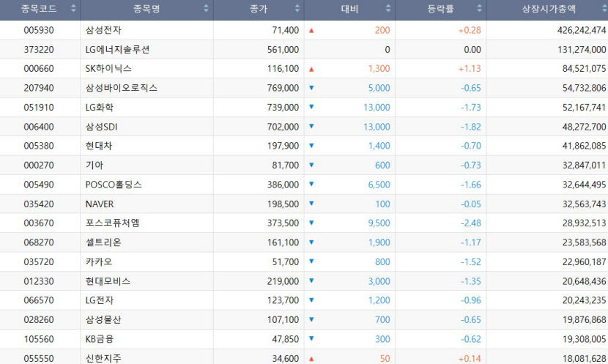608x364 pixels.
Task: Click closing price 71,400
Action: tap(286, 30)
